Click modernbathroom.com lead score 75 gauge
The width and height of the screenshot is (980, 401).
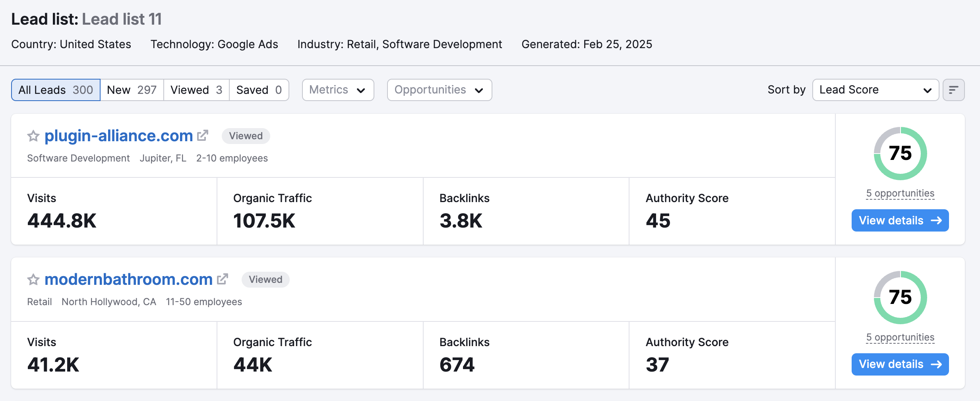900,298
